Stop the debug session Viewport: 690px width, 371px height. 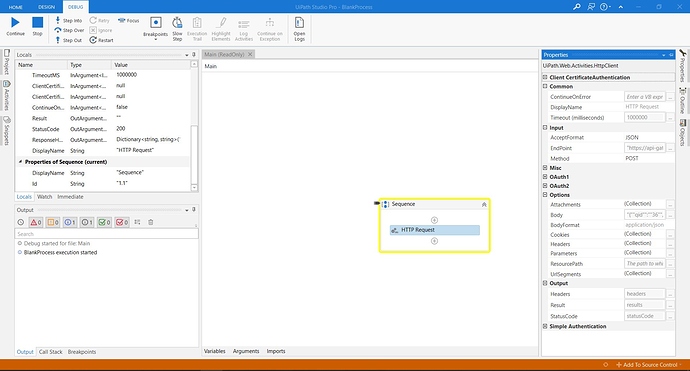pos(37,22)
